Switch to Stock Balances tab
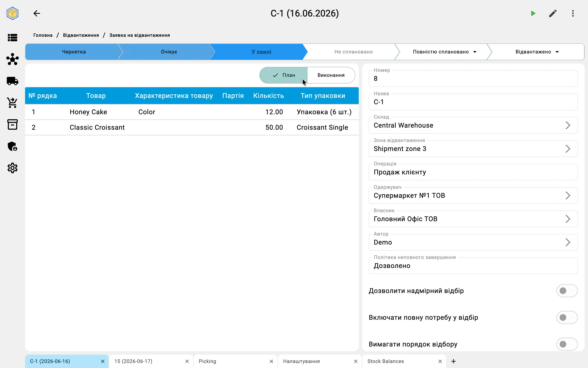This screenshot has width=588, height=368. [404, 361]
